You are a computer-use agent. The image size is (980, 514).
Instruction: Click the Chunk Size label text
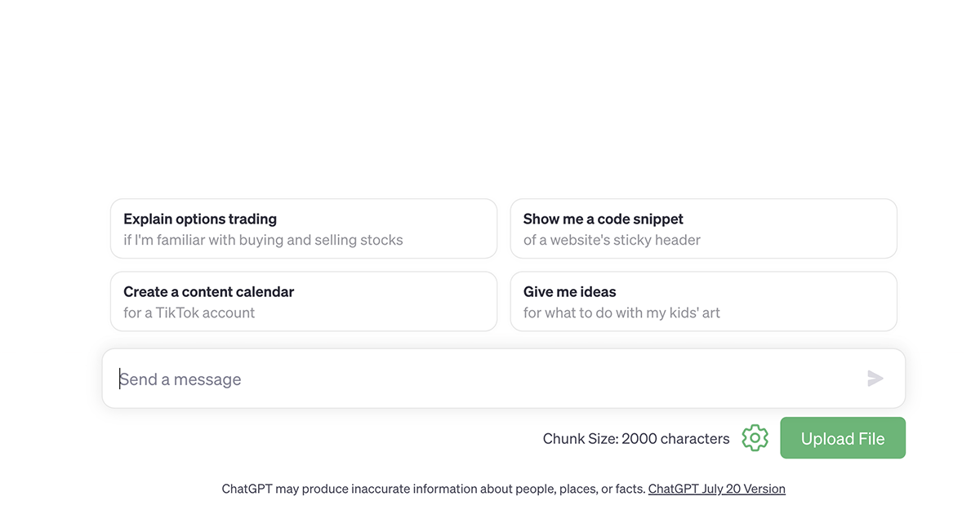(x=580, y=439)
